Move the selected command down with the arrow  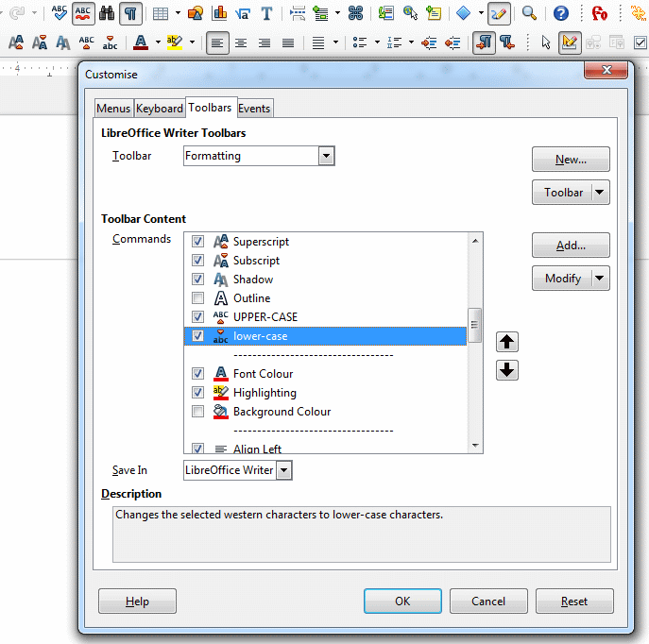pos(507,370)
